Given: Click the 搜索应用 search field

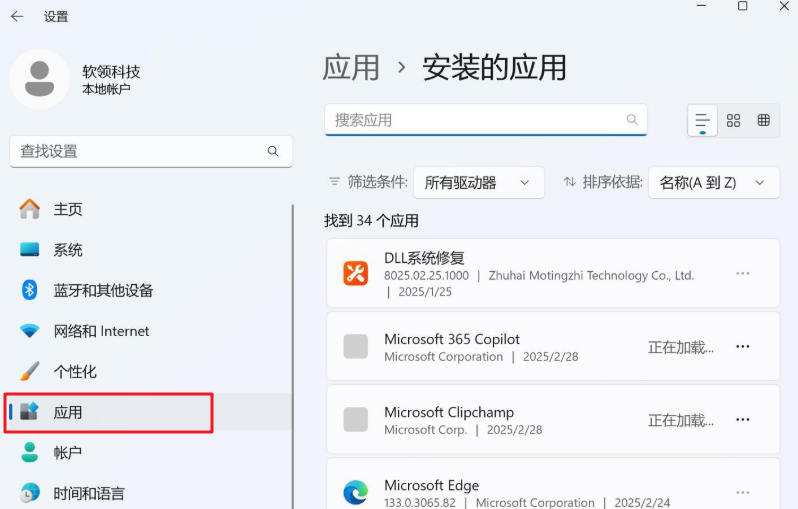Looking at the screenshot, I should [486, 120].
